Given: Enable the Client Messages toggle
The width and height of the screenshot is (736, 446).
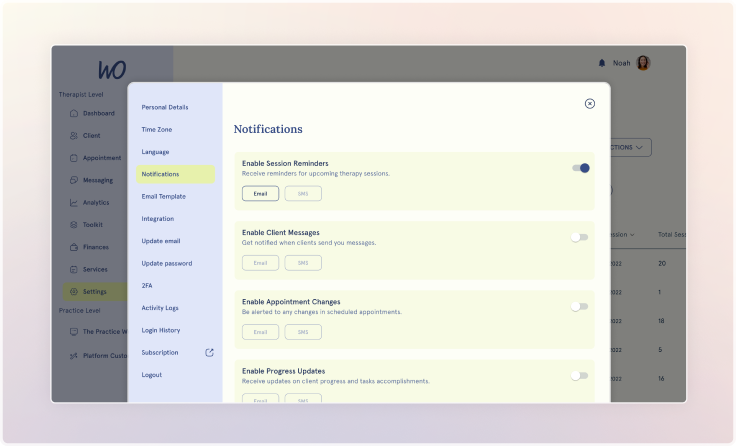Looking at the screenshot, I should (x=580, y=237).
